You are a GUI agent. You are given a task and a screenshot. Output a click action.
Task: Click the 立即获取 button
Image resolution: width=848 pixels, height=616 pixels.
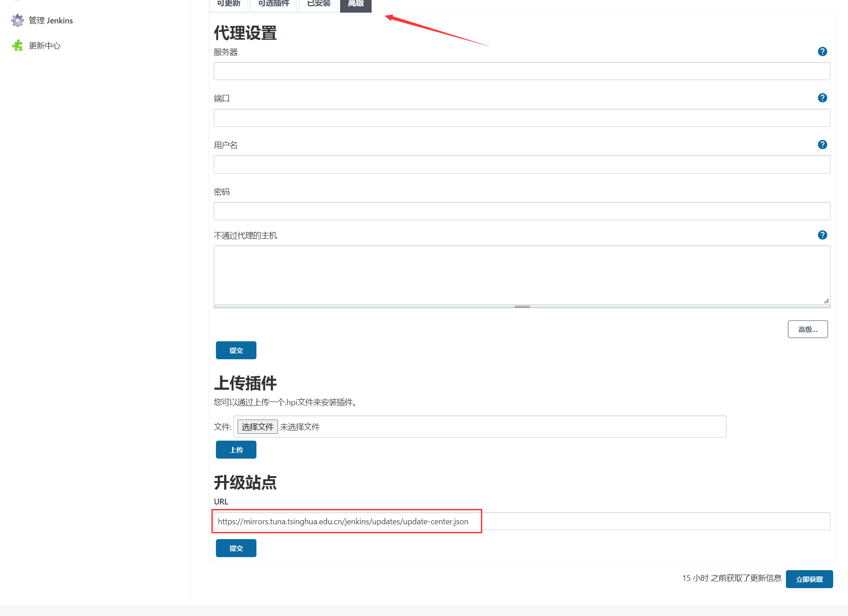click(809, 579)
